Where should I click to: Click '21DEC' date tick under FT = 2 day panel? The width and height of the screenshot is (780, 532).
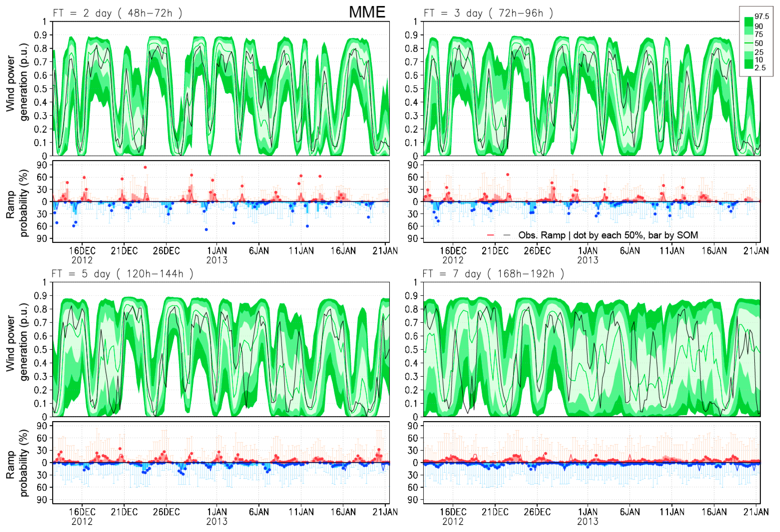pyautogui.click(x=124, y=251)
